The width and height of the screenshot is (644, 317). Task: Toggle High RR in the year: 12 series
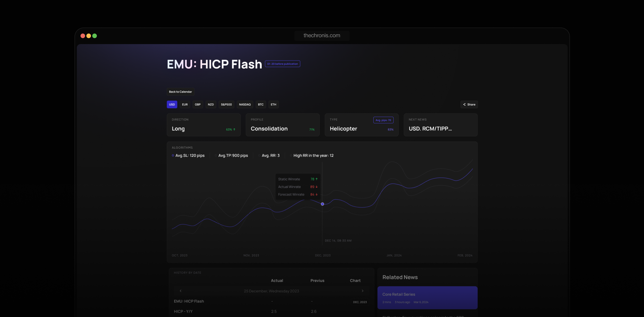(311, 156)
